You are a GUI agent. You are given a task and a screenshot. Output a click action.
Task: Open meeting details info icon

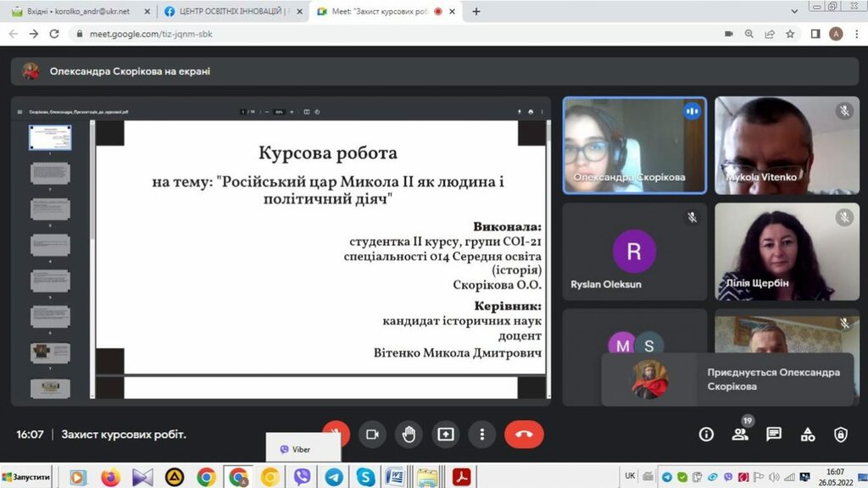(x=706, y=434)
